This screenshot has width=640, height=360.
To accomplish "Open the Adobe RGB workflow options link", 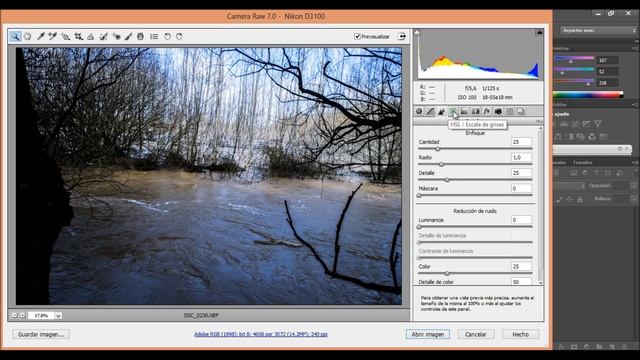I will [x=260, y=334].
